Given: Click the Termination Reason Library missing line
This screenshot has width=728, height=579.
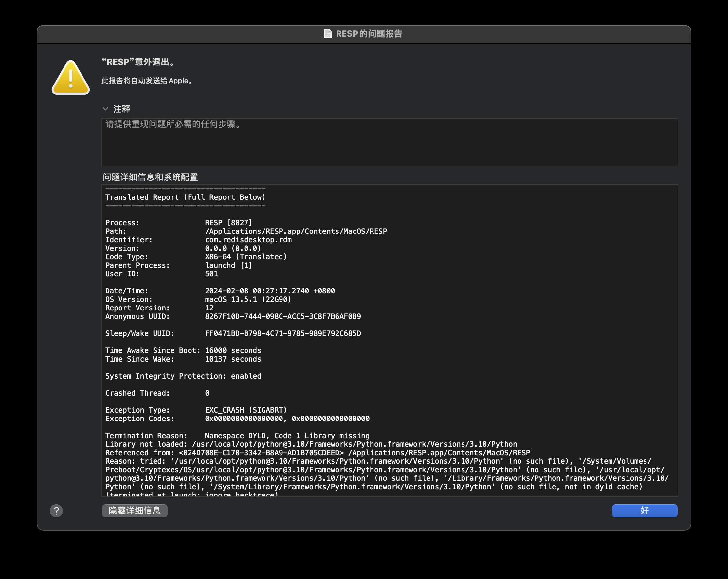Looking at the screenshot, I should [237, 436].
